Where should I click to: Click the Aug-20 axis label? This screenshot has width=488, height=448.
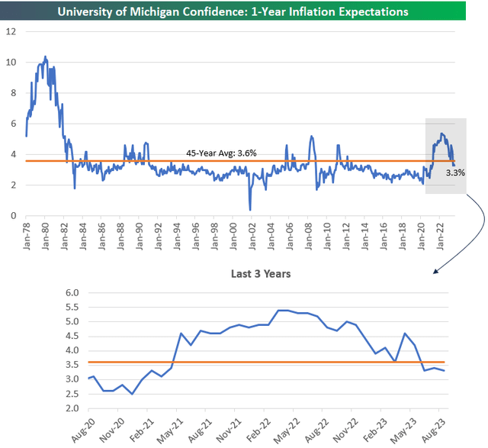83,430
